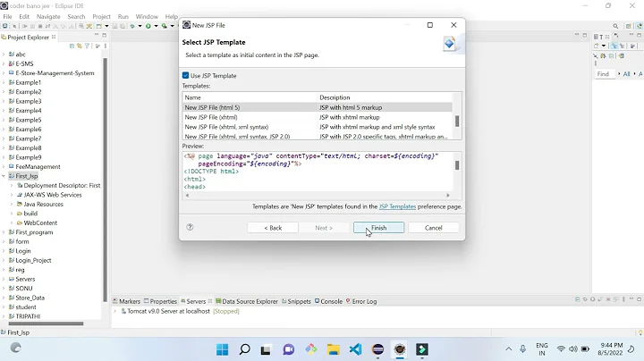Open the File menu
This screenshot has width=644, height=361.
point(7,16)
